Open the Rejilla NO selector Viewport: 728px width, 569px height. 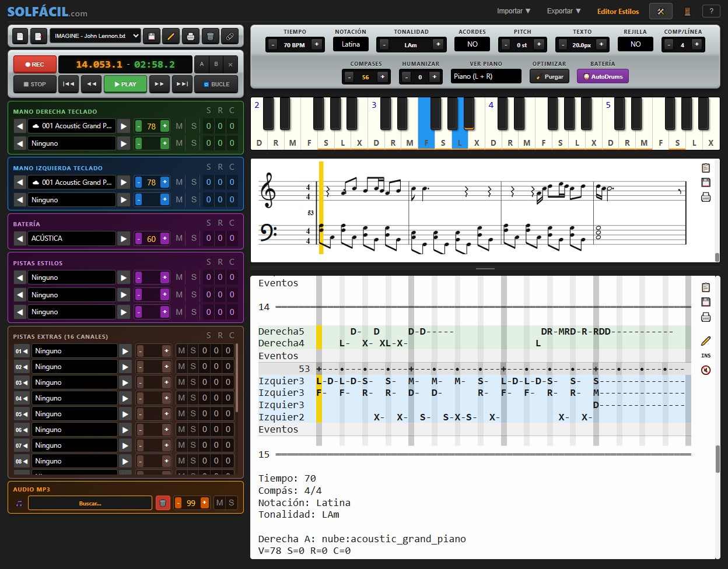tap(635, 44)
